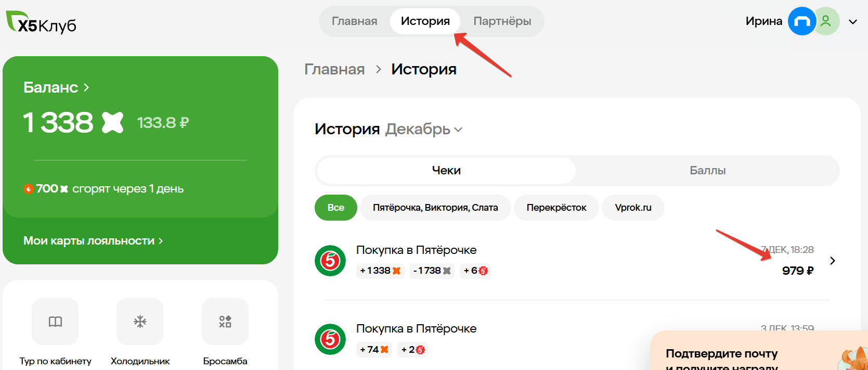Click the Подтвердите почту banner
Screen dimensions: 868x370
[758, 350]
